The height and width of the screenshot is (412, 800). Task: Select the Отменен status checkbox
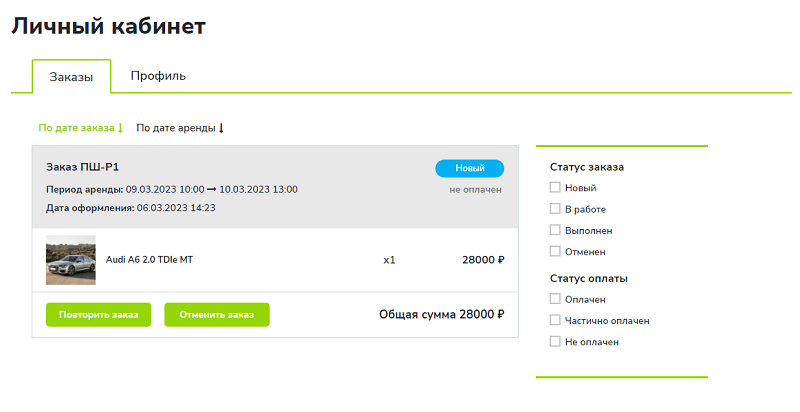[x=555, y=251]
